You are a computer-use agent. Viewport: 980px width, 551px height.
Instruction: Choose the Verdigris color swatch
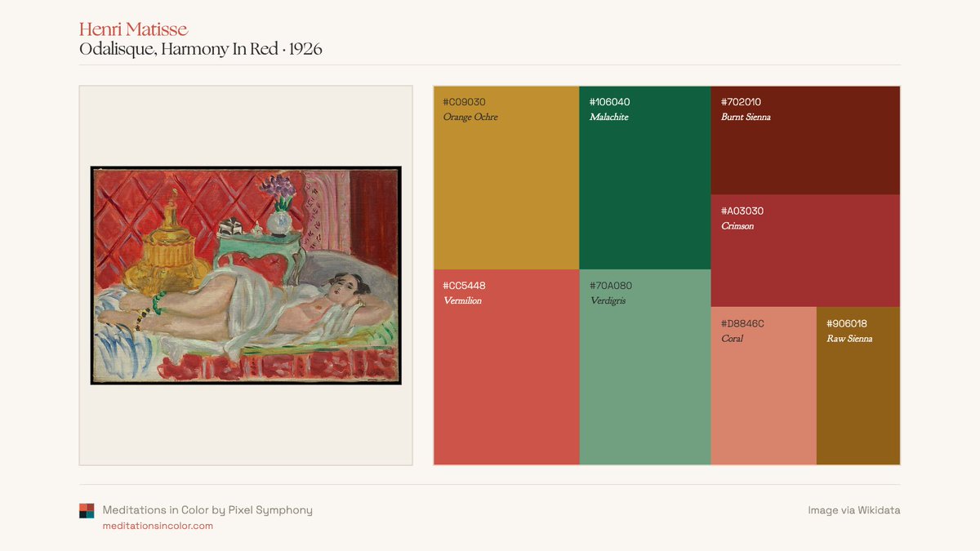[x=645, y=367]
